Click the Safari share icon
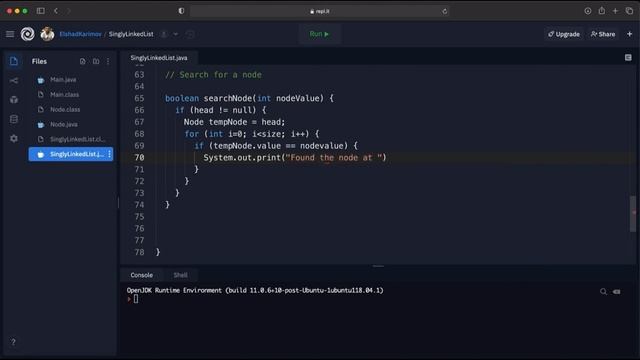 click(602, 11)
